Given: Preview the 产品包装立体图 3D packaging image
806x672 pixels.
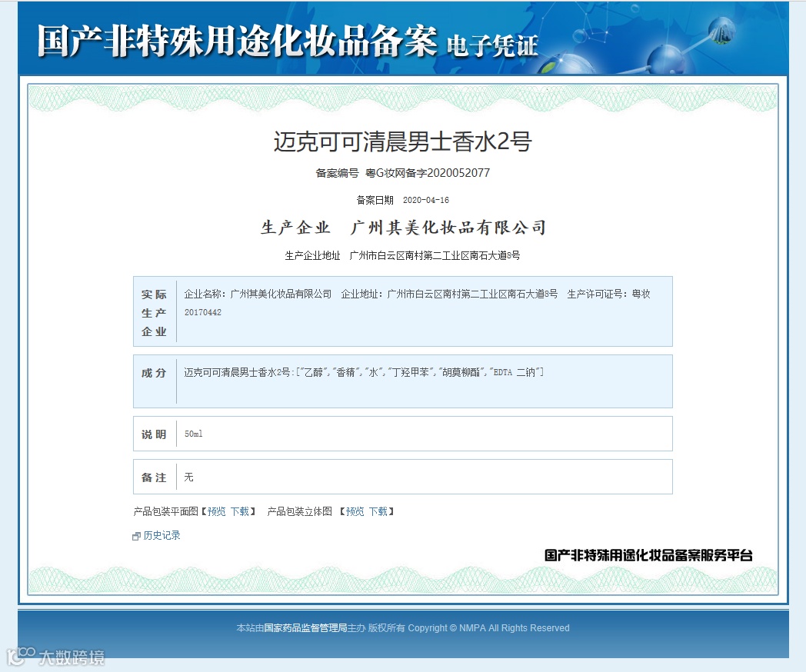Looking at the screenshot, I should click(355, 511).
